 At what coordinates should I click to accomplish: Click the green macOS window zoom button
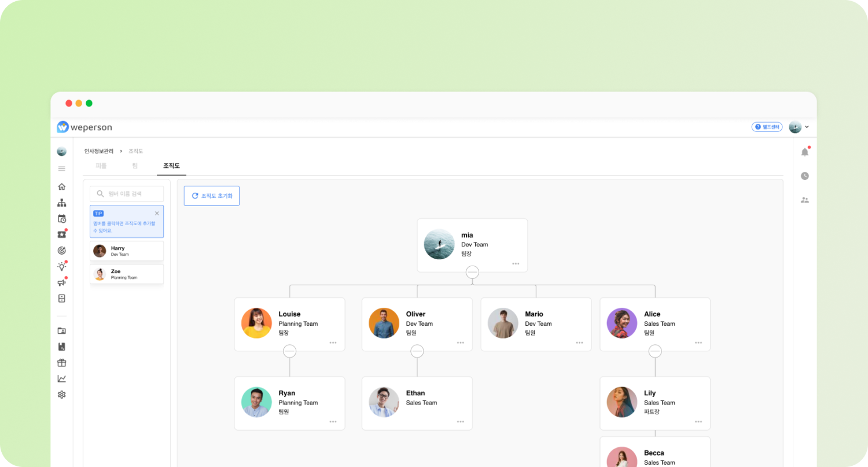[x=89, y=104]
